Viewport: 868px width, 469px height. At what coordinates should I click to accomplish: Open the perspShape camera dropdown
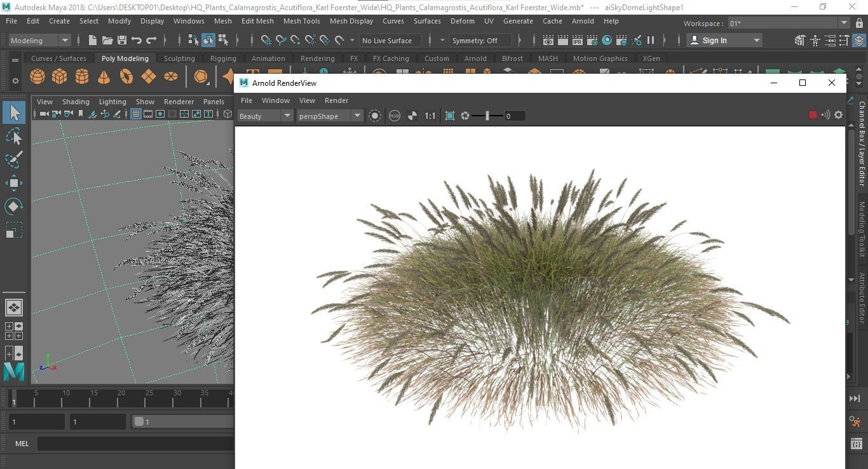(329, 116)
